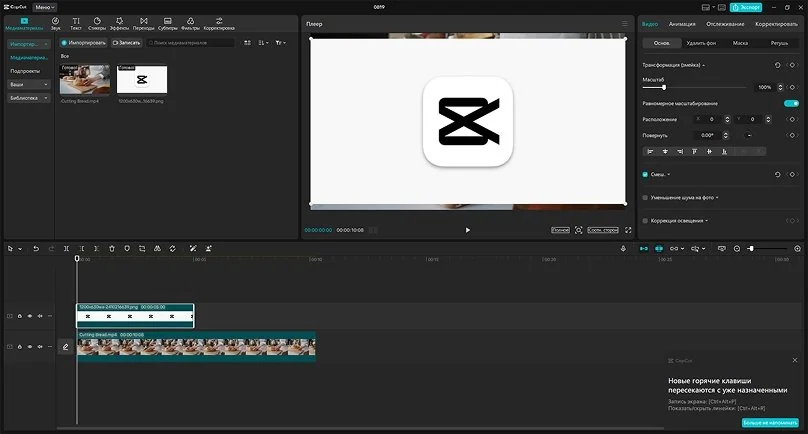Click the player focus frame snapshot icon
This screenshot has width=808, height=434.
(x=579, y=230)
